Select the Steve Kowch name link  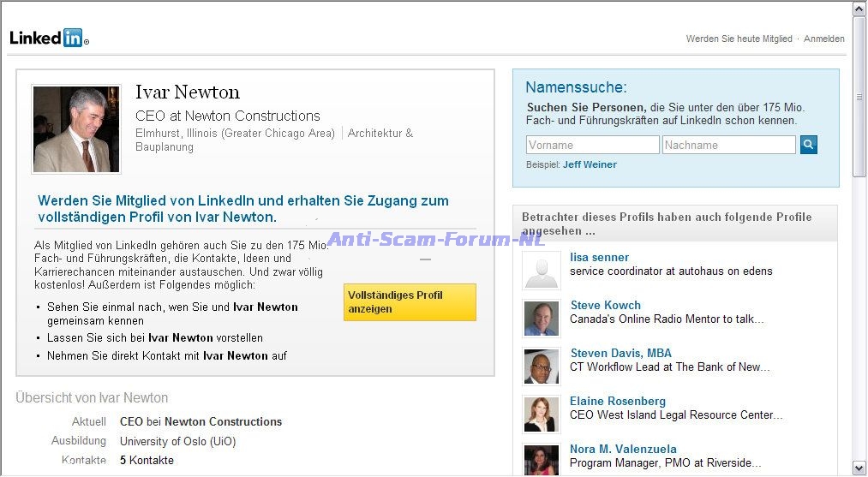(605, 305)
